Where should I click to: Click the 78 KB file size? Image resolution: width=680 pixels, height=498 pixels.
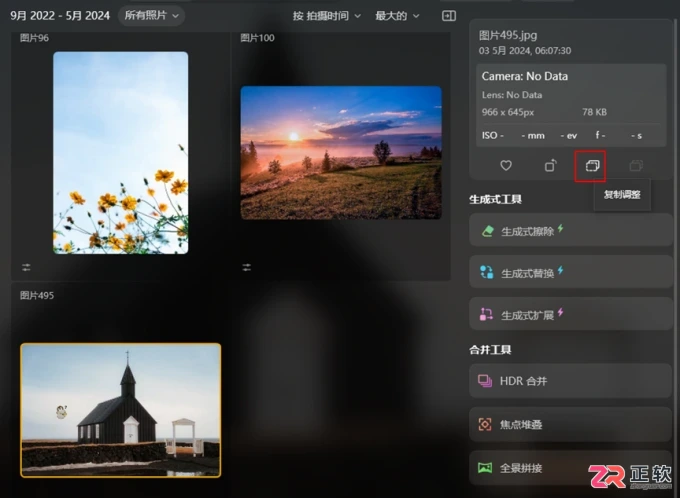pos(594,112)
